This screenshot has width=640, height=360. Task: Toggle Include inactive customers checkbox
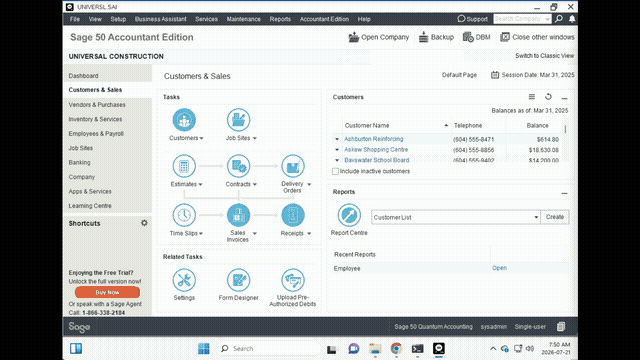click(335, 171)
